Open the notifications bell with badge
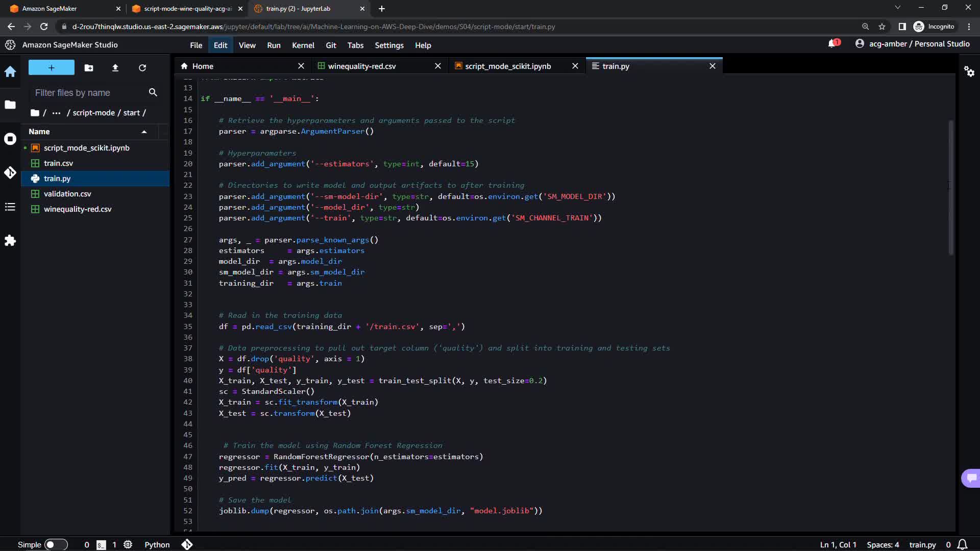 click(833, 43)
